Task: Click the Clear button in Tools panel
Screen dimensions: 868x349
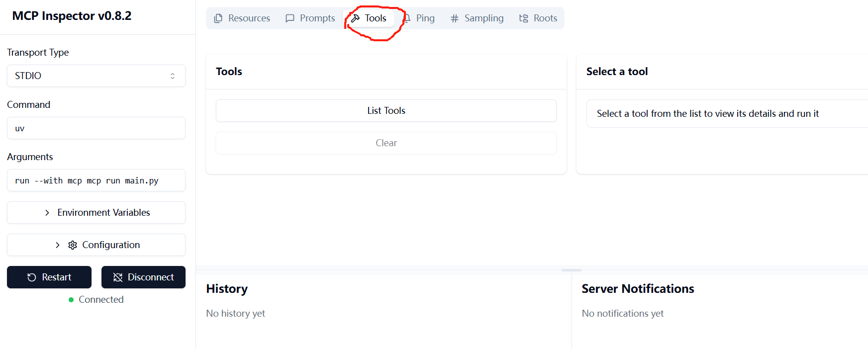Action: pos(386,143)
